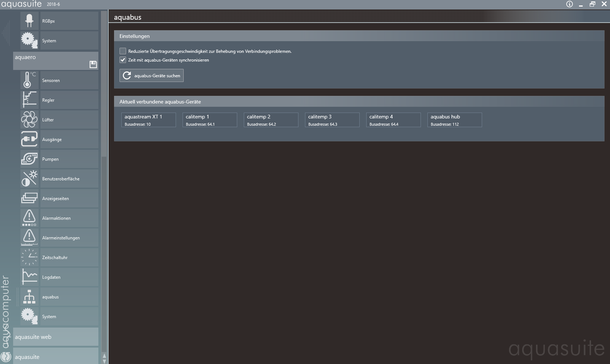
Task: Expand the aquasuite web section
Action: 55,337
